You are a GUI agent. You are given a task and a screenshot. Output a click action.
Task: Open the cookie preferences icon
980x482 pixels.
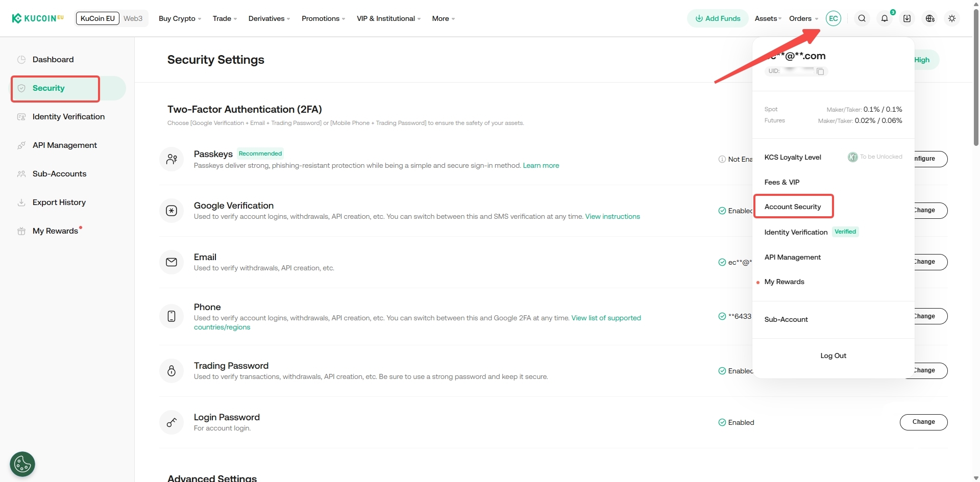coord(22,464)
